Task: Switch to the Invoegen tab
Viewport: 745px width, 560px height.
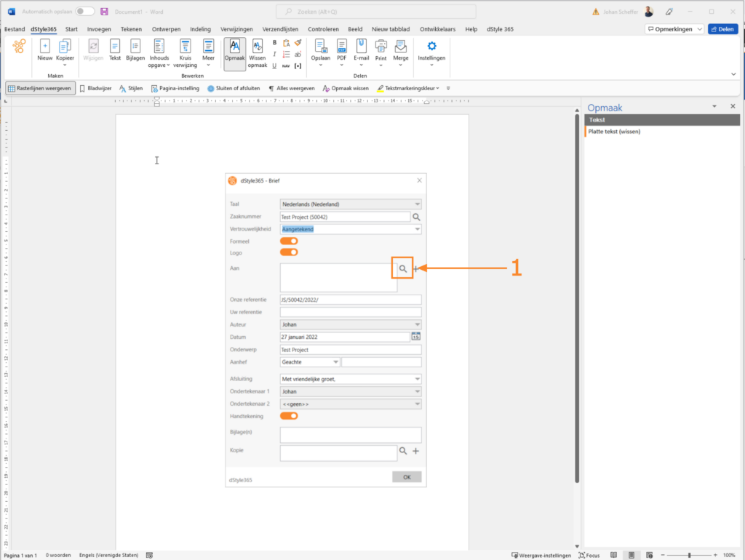Action: (x=99, y=29)
